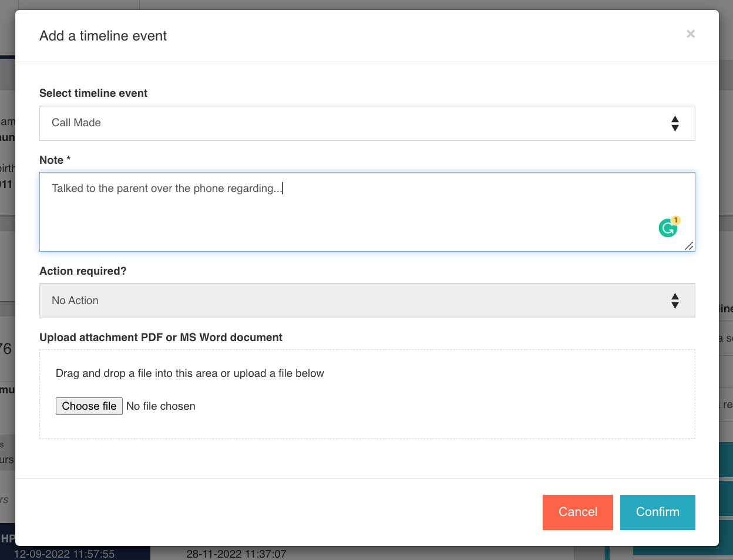Cancel adding the timeline event

[577, 512]
